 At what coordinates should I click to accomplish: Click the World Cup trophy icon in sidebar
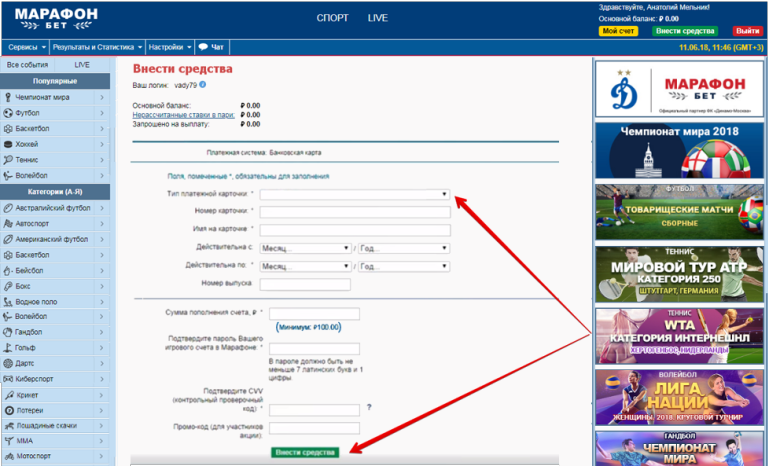[x=8, y=97]
